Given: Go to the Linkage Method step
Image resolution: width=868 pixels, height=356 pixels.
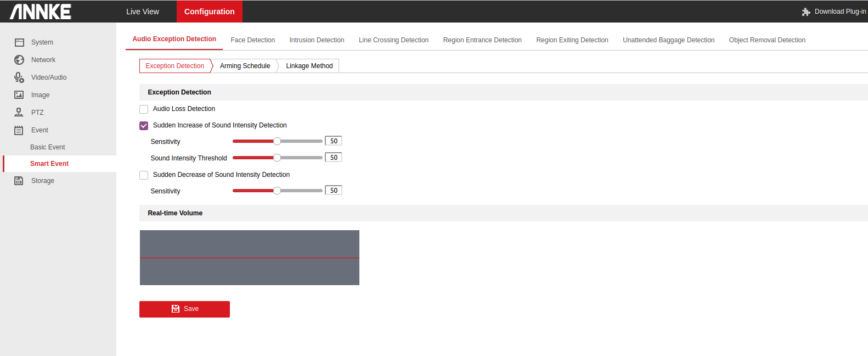Looking at the screenshot, I should tap(309, 66).
